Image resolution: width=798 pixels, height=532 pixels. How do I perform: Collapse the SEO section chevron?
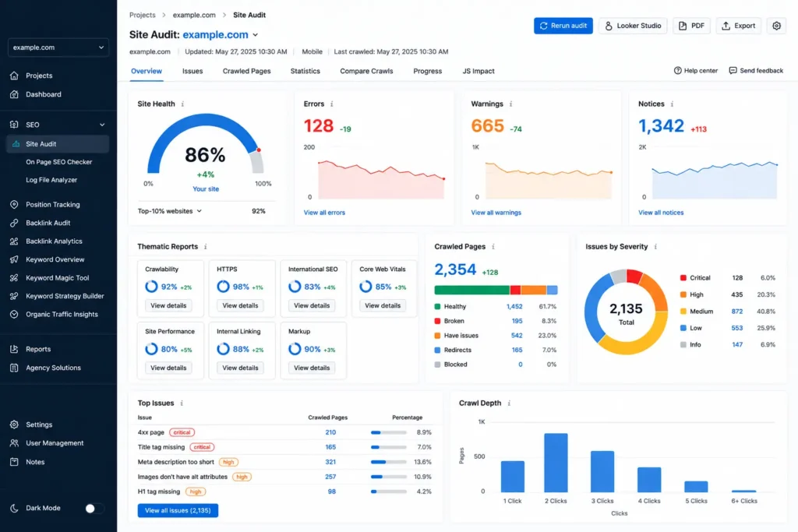(102, 125)
